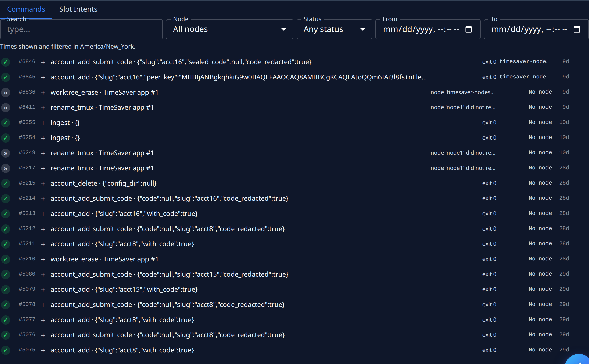Open the All nodes dropdown
This screenshot has height=364, width=589.
coord(229,29)
